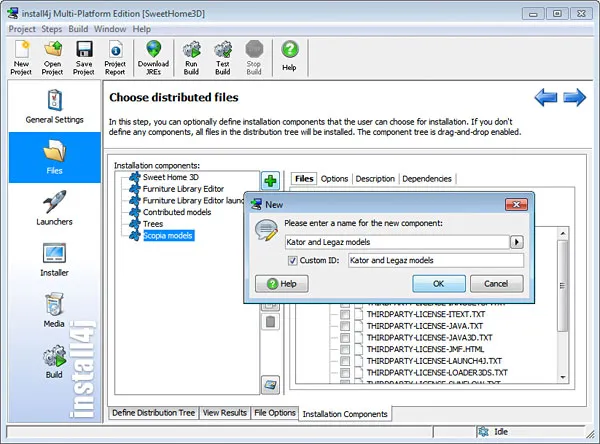Click the file list scroll-up arrow

(562, 233)
